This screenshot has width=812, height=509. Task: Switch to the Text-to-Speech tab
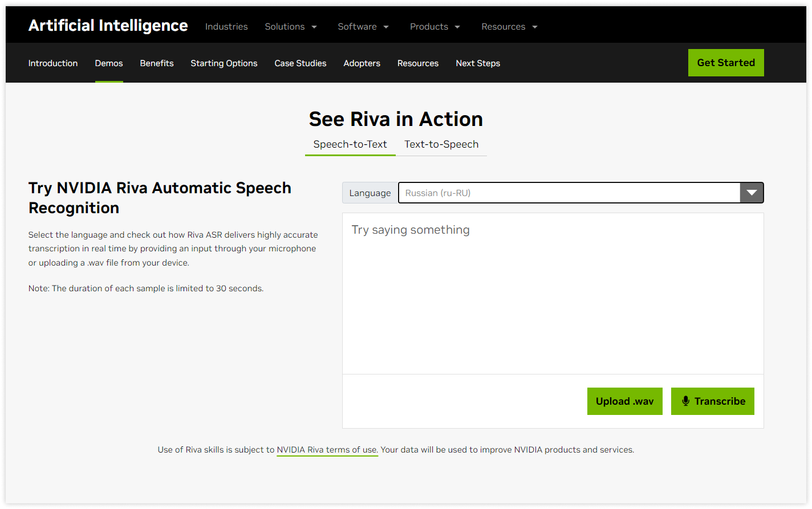tap(441, 144)
